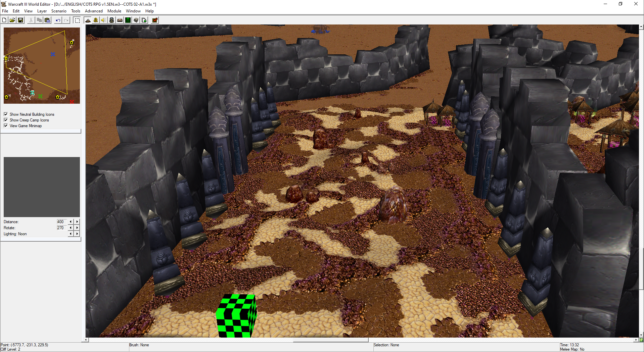Open the Tools menu
Viewport: 644px width, 352px height.
pyautogui.click(x=76, y=11)
